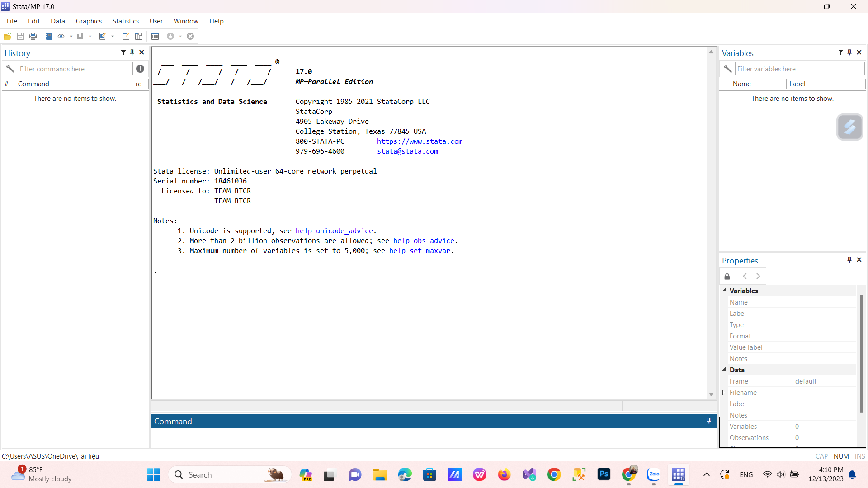This screenshot has height=488, width=868.
Task: Open the File menu
Action: point(12,21)
